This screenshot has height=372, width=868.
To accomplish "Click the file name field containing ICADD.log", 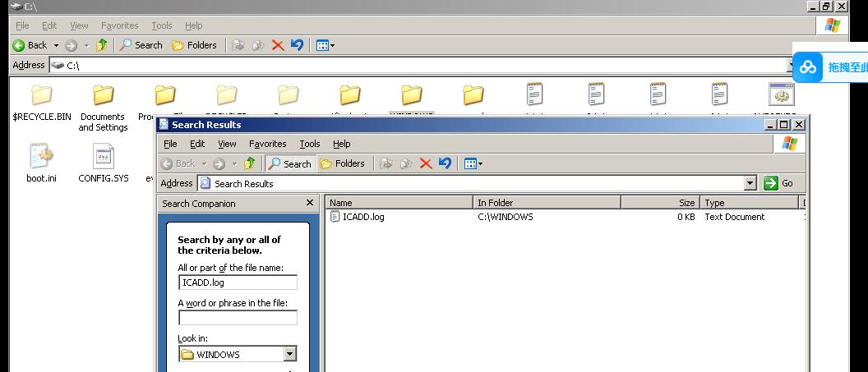I will 238,282.
